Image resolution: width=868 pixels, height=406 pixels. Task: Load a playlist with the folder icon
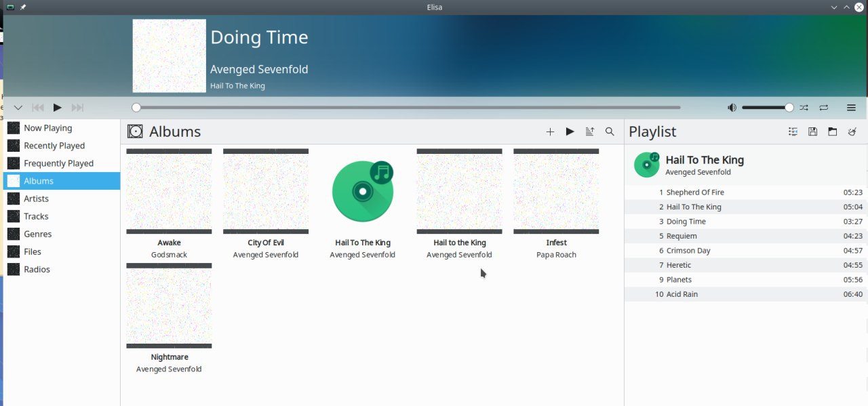[x=832, y=131]
